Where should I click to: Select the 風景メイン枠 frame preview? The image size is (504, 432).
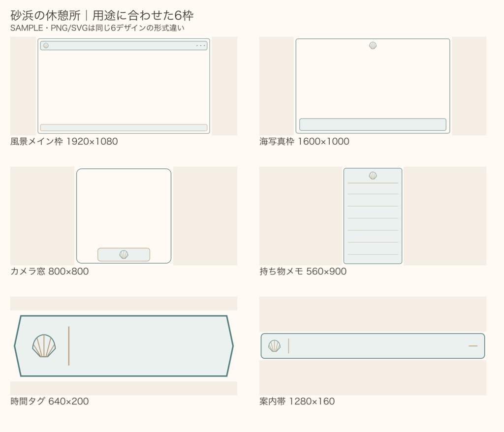pos(124,86)
